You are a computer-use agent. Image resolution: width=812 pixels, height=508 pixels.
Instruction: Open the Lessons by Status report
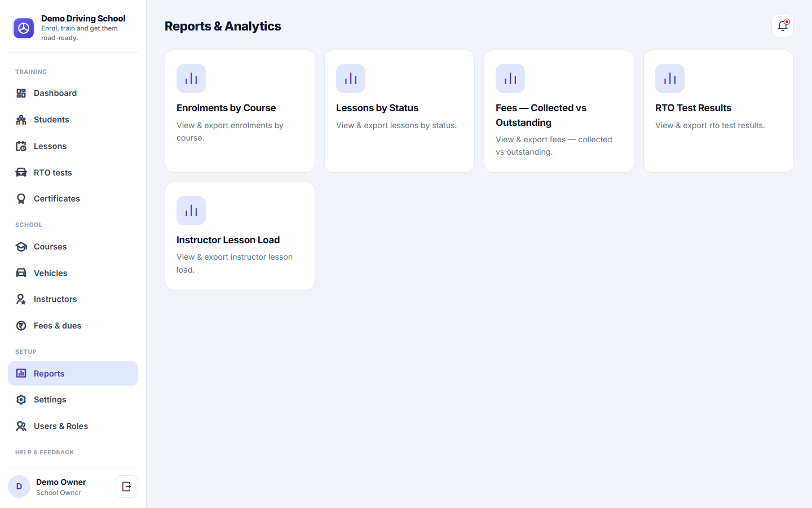399,111
